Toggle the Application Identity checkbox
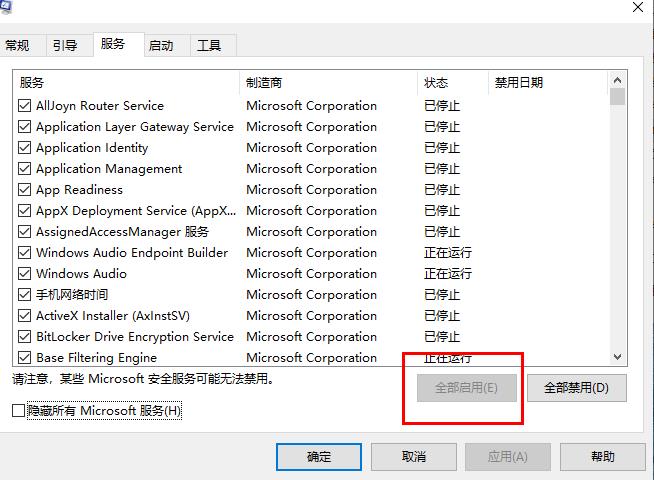The width and height of the screenshot is (654, 480). (25, 148)
